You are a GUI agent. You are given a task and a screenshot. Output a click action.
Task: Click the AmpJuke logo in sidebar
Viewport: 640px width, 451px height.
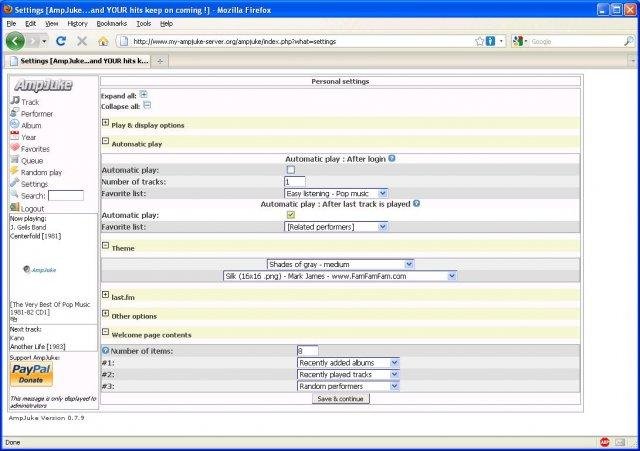(43, 86)
